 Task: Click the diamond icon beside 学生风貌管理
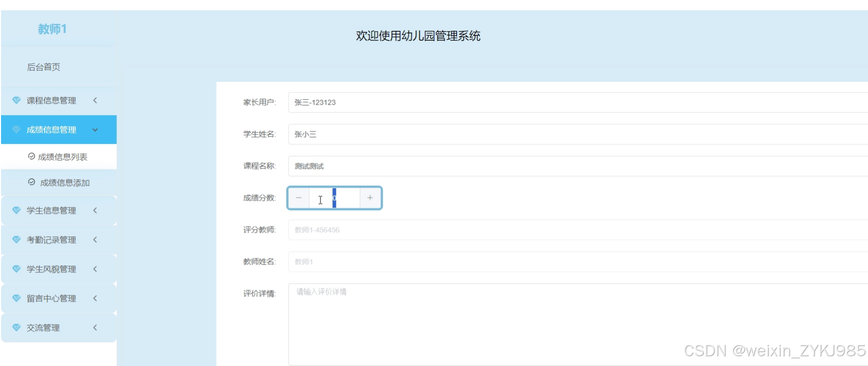pyautogui.click(x=16, y=269)
